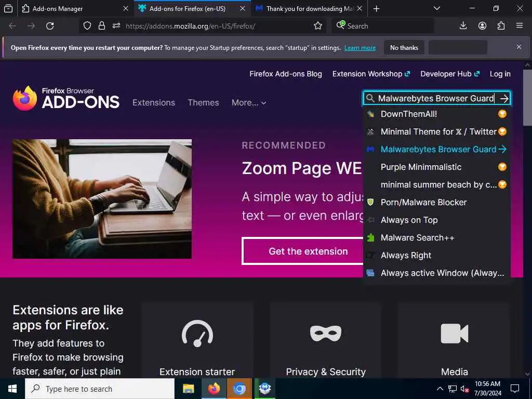532x399 pixels.
Task: Open the Windows notification center
Action: pos(515,389)
